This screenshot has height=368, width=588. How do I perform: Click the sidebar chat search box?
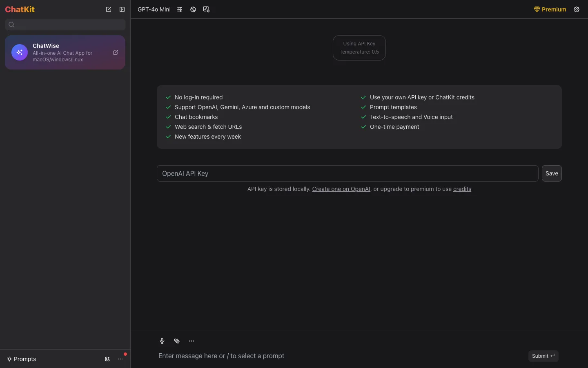coord(65,25)
